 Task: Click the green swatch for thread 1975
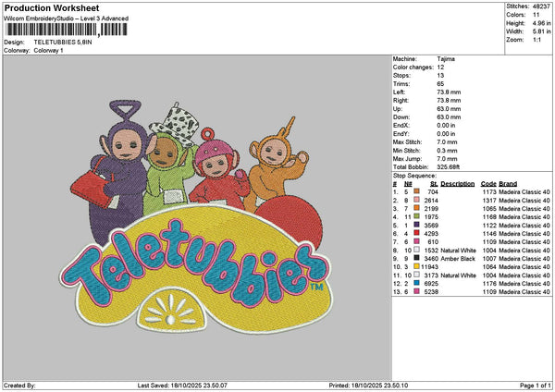click(417, 216)
